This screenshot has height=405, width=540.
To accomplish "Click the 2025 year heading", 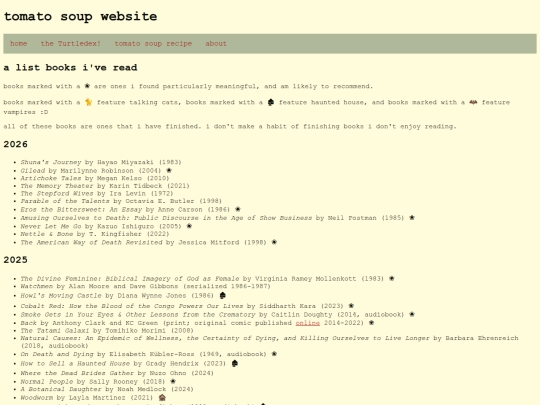I will click(x=15, y=260).
